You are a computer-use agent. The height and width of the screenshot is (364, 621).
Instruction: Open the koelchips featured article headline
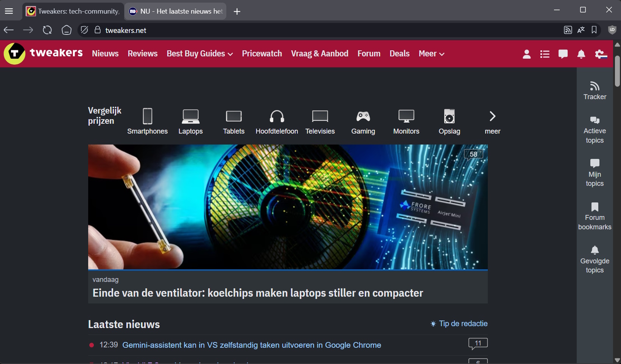pyautogui.click(x=258, y=293)
